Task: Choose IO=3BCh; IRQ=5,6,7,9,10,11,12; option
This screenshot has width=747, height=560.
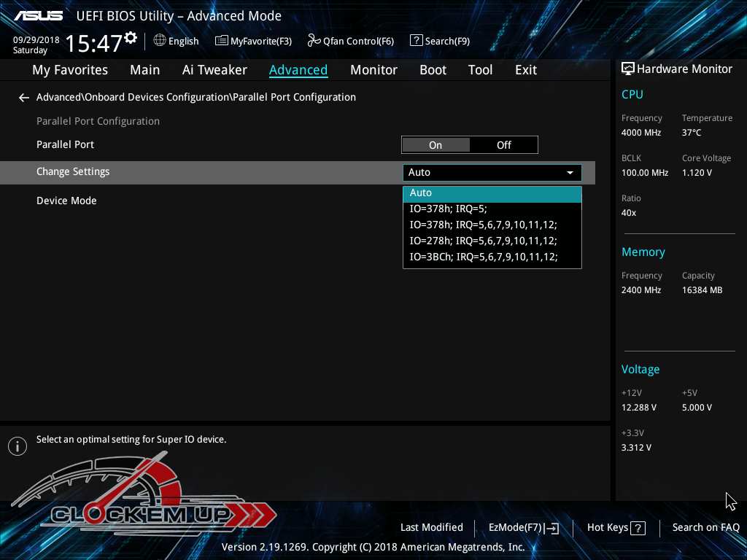Action: (x=492, y=257)
